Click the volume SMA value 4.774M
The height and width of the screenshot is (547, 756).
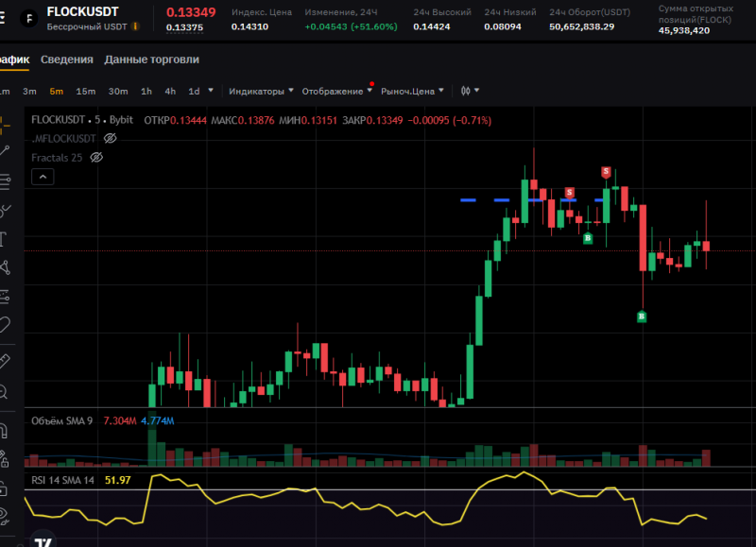point(158,420)
